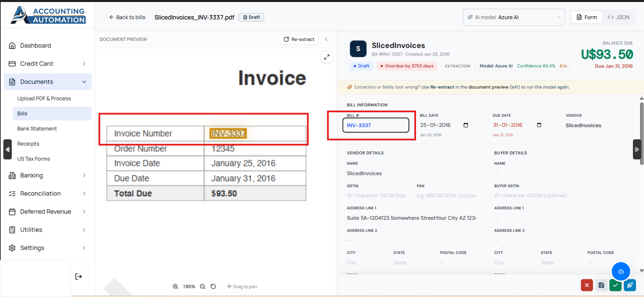Image resolution: width=644 pixels, height=297 pixels.
Task: Zoom out of document preview
Action: point(202,287)
